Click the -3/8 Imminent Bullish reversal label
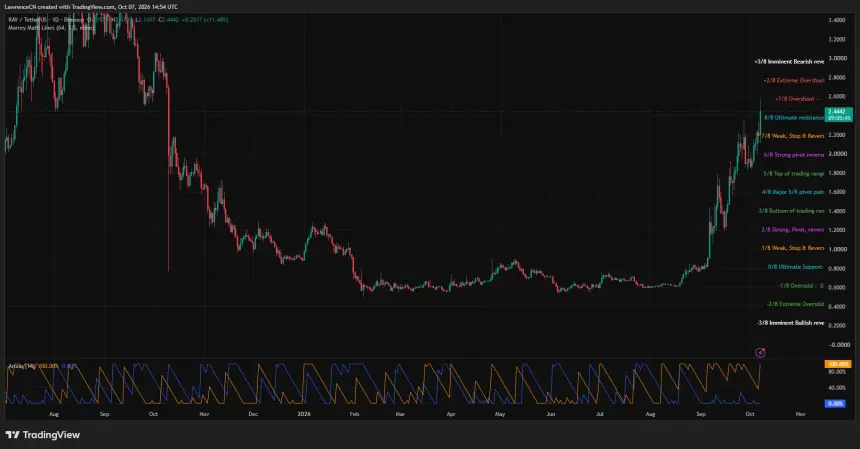The width and height of the screenshot is (860, 449). point(791,322)
